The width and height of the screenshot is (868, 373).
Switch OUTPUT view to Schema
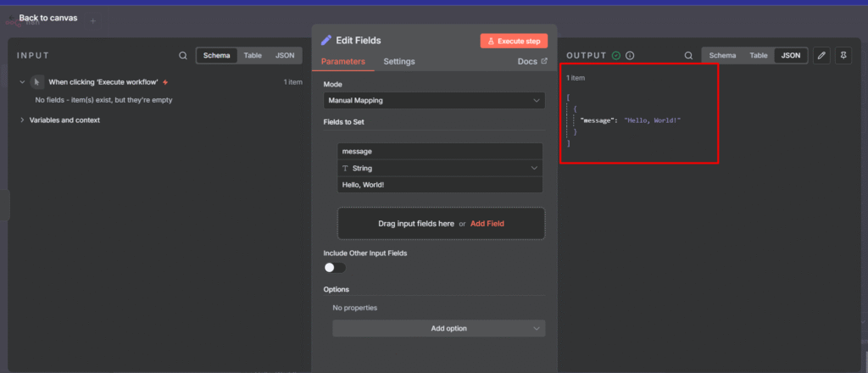pyautogui.click(x=722, y=55)
